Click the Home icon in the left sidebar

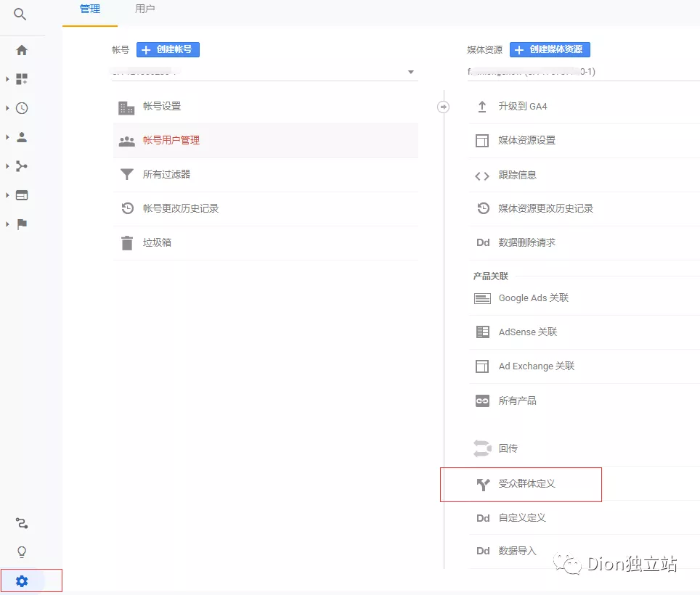point(23,51)
